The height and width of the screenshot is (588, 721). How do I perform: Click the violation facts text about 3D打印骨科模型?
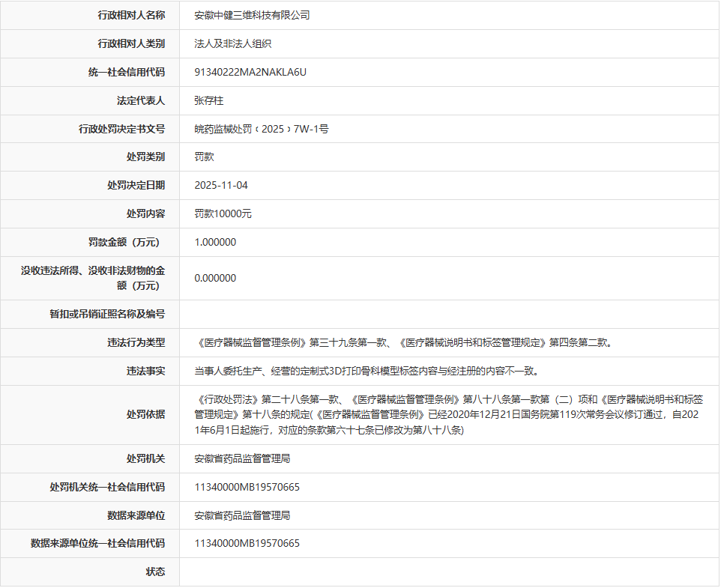366,371
